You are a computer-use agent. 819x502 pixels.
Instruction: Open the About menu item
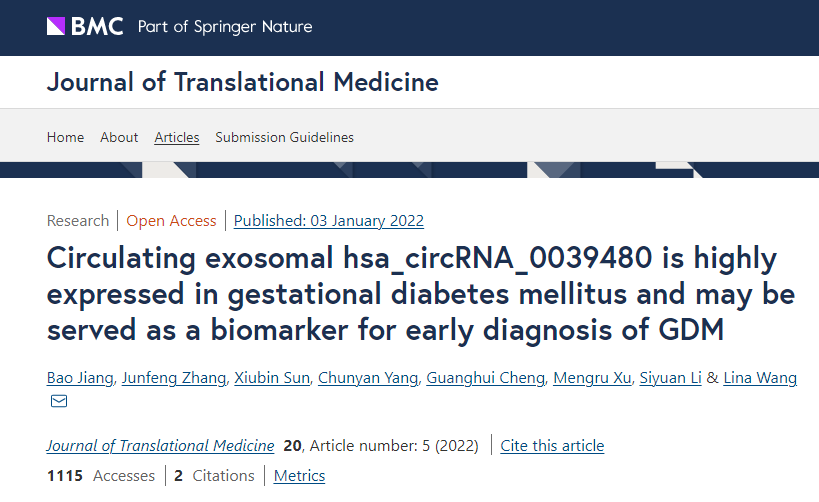point(119,137)
